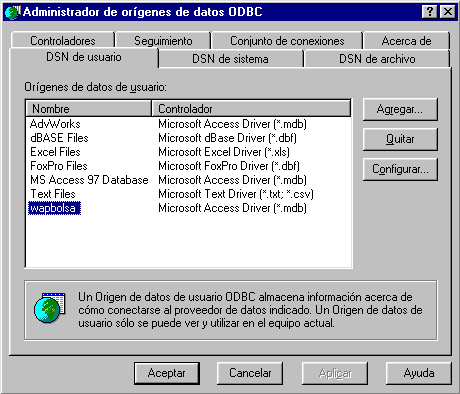Click Microsoft Text Driver (*.txt; *.csv) cell
Screen dimensions: 460x394
(236, 194)
